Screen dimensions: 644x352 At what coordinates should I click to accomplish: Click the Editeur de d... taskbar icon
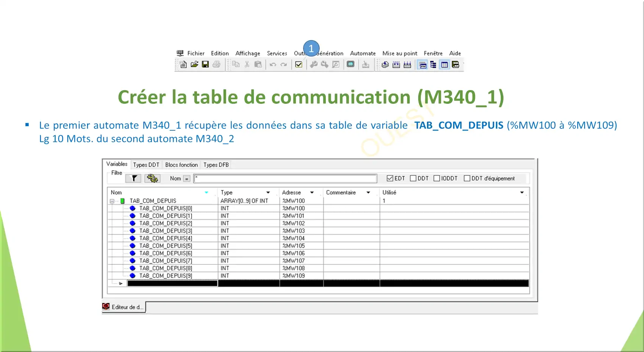pyautogui.click(x=106, y=307)
